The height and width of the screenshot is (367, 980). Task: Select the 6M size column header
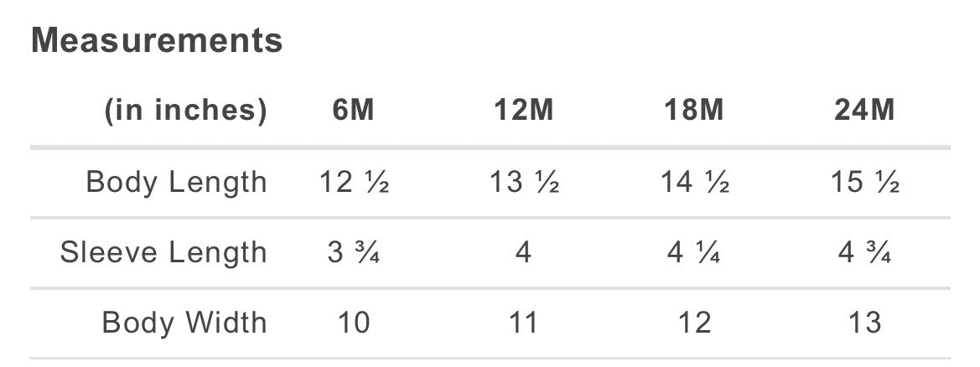pyautogui.click(x=353, y=111)
